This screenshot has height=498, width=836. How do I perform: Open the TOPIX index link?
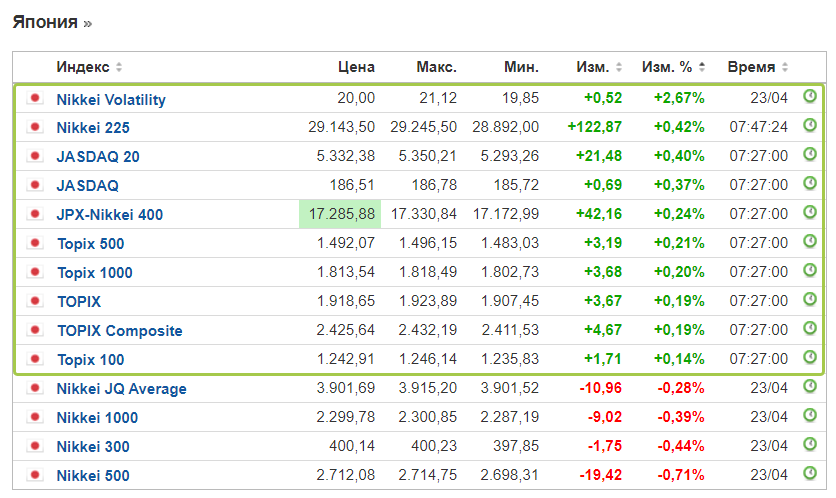[79, 302]
